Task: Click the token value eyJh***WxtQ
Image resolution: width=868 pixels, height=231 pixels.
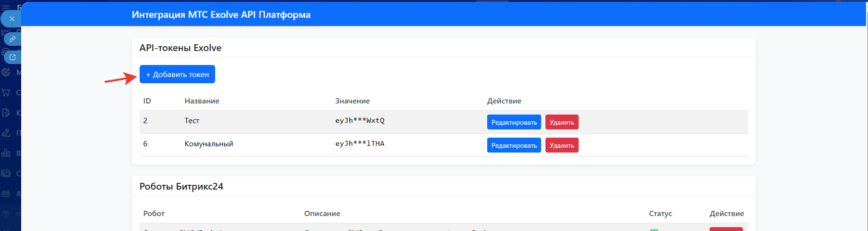Action: (360, 121)
